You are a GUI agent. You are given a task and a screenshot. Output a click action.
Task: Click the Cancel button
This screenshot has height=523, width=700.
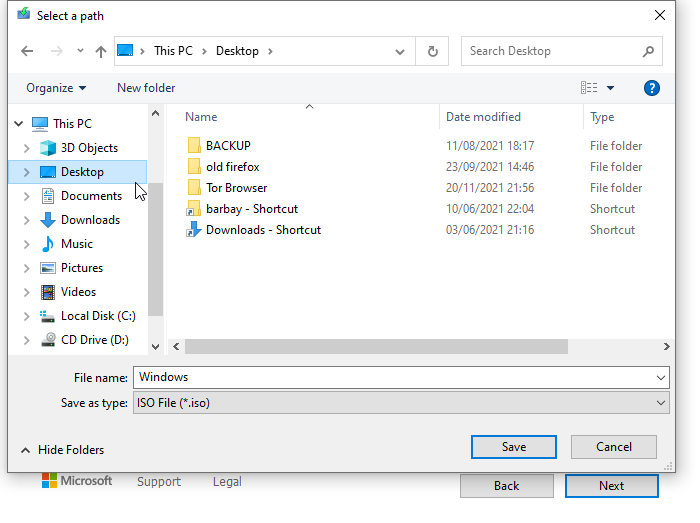613,447
